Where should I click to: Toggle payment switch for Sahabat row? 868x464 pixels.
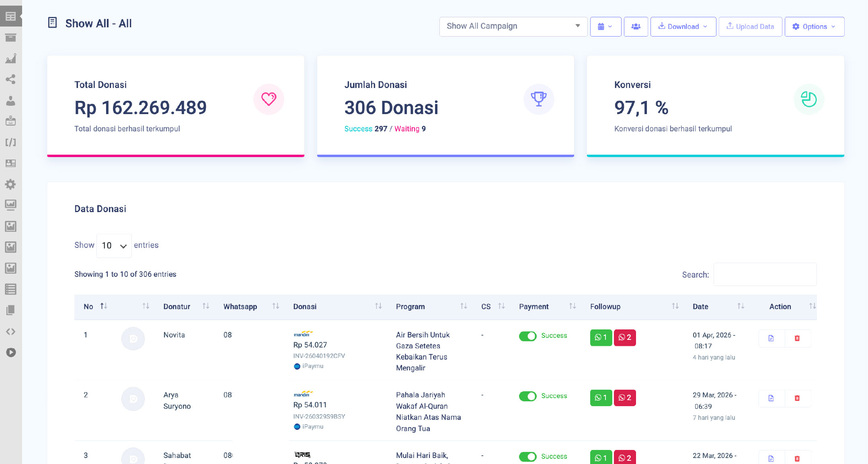pos(527,456)
